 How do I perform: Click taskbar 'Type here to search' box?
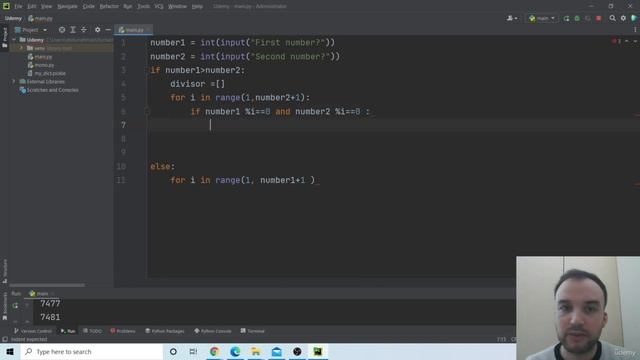coord(92,351)
